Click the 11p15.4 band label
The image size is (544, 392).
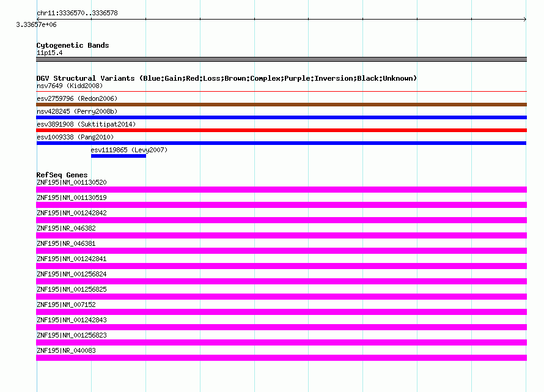50,53
